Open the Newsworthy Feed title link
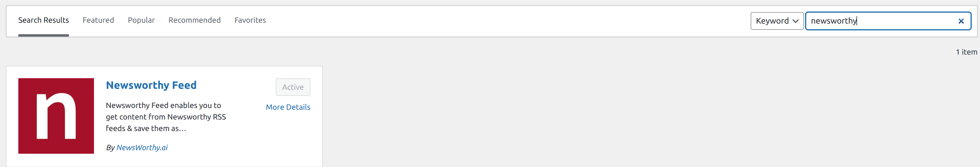 [151, 85]
